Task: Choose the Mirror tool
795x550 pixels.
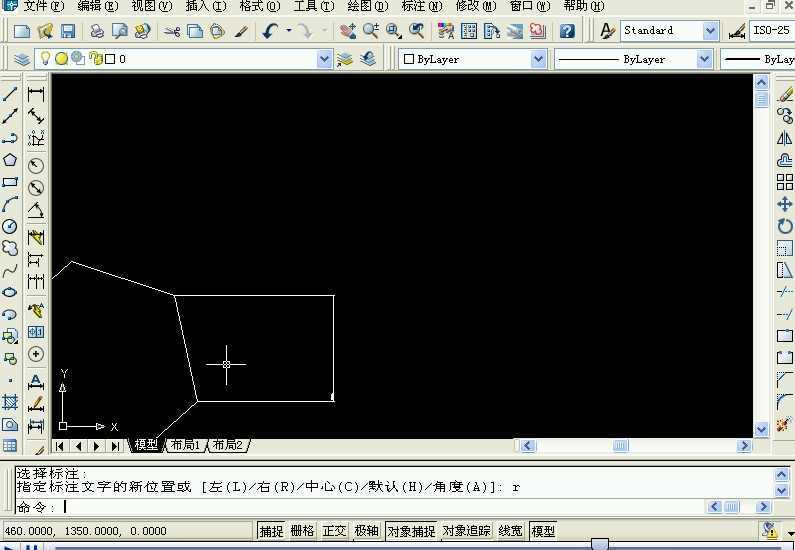Action: click(x=785, y=138)
